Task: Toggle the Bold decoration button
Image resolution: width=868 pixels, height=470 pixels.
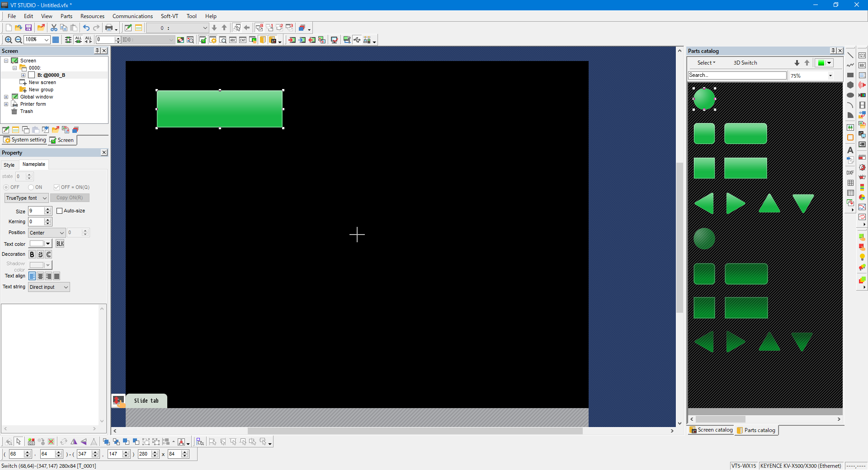Action: click(x=32, y=254)
